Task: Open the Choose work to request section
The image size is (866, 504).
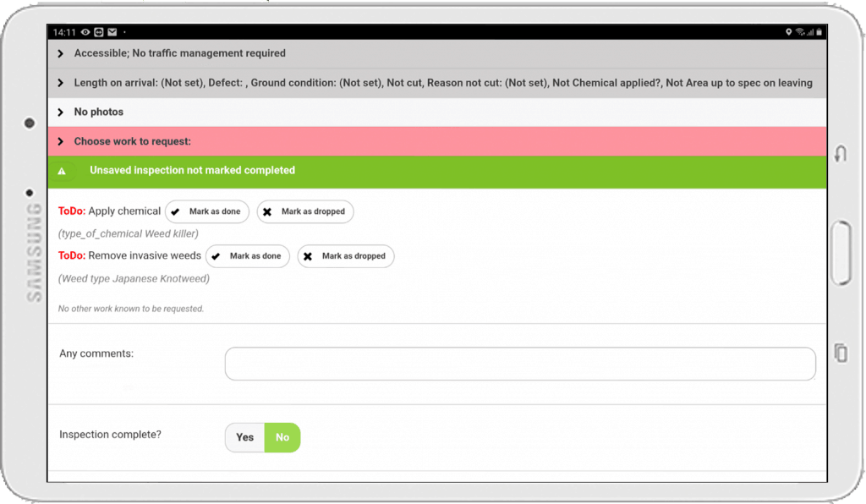Action: (x=132, y=141)
